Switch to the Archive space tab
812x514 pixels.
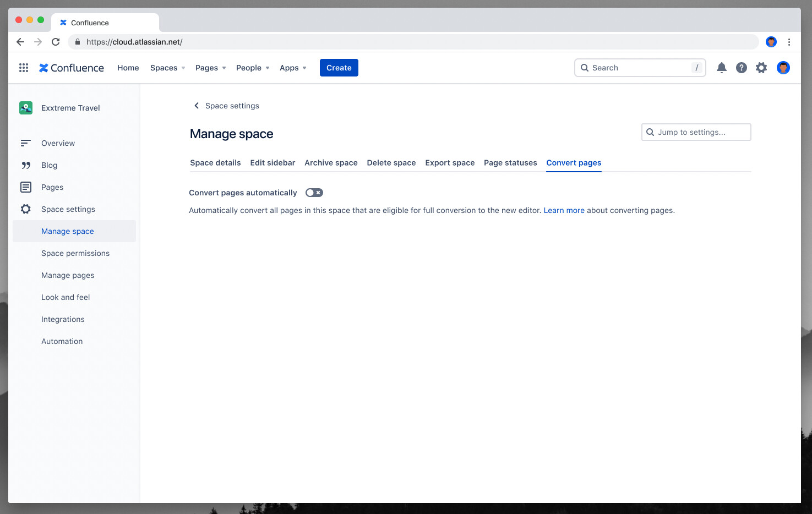[x=331, y=162]
